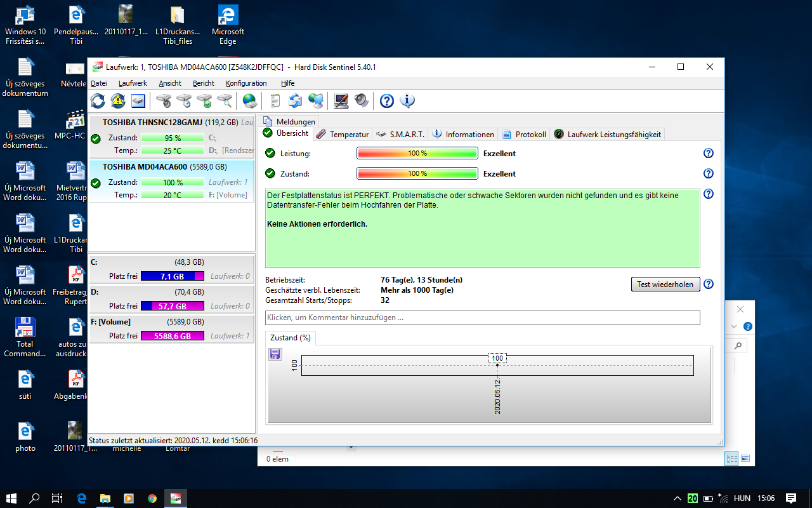Open the Laufwerk Leistungsfähigkeit tab
812x508 pixels.
(608, 134)
